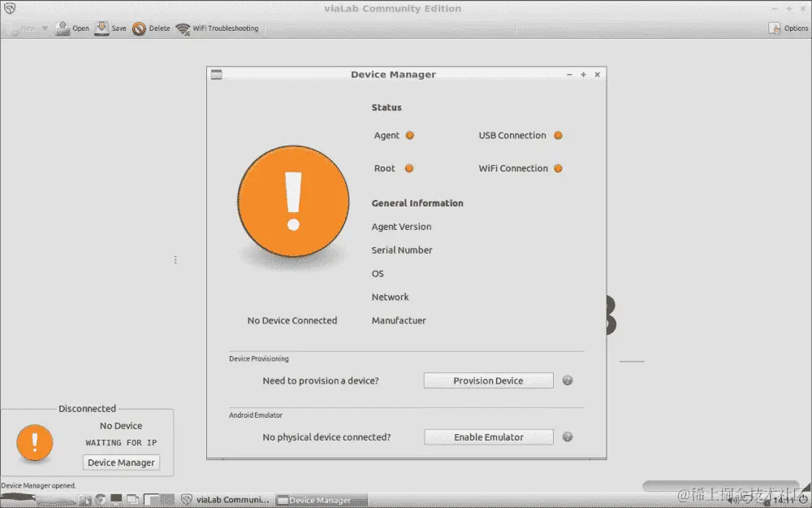Click the Open toolbar button
Image resolution: width=812 pixels, height=508 pixels.
click(x=72, y=28)
